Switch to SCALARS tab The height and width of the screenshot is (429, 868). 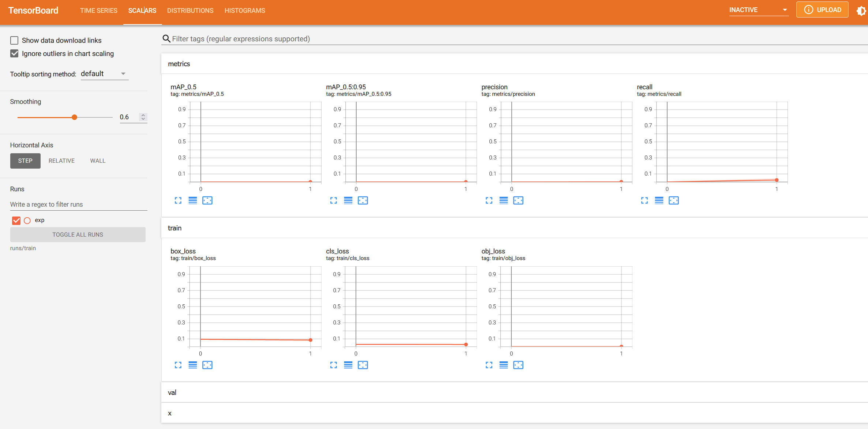[x=142, y=11]
